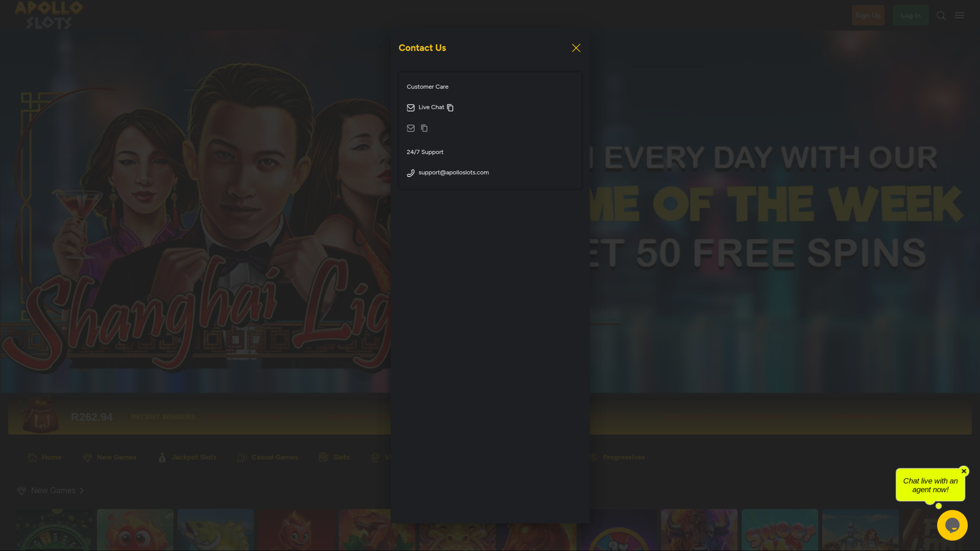The image size is (980, 551).
Task: Open the live chat bubble widget
Action: point(952,525)
